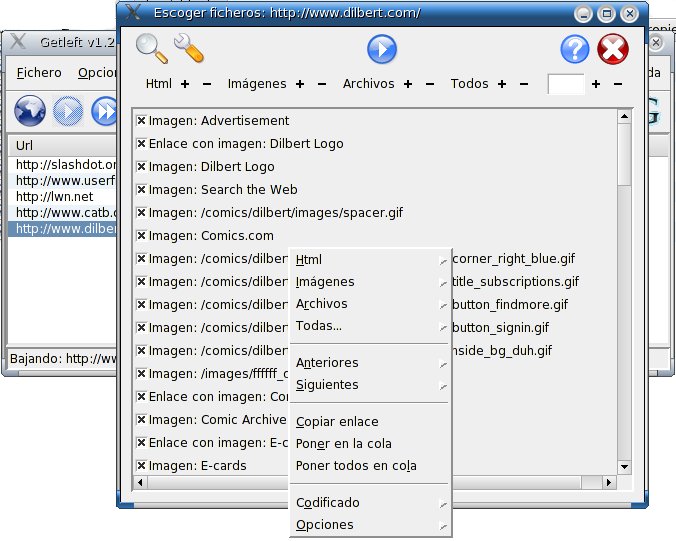Cancel with the red X icon

click(x=613, y=49)
